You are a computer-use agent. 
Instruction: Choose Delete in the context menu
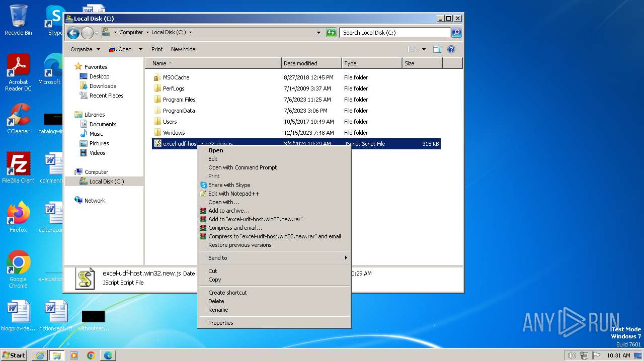(x=216, y=301)
